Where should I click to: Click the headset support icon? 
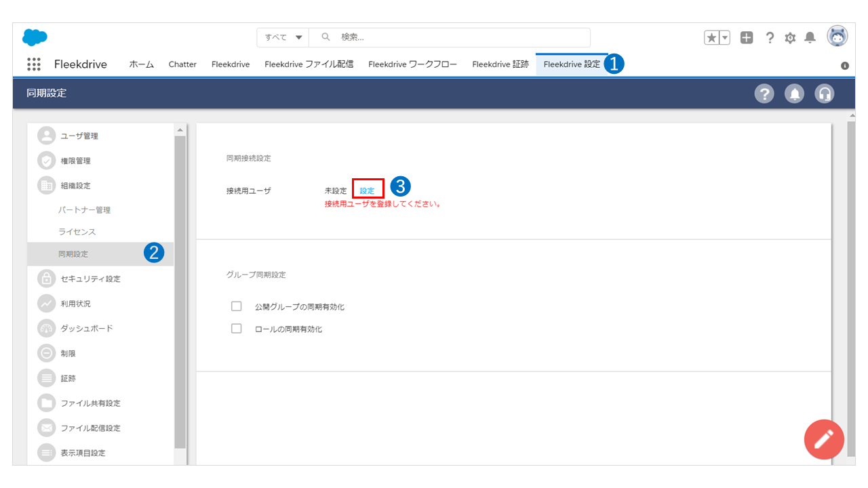point(825,94)
